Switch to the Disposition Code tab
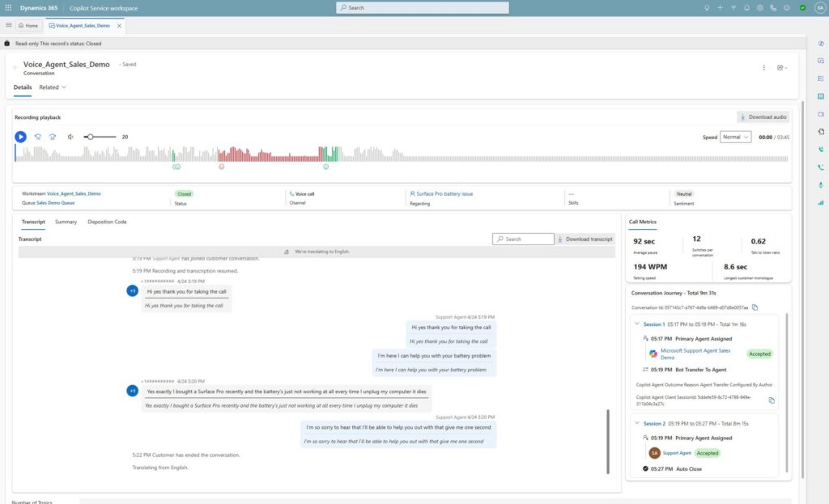The image size is (829, 504). pos(107,222)
